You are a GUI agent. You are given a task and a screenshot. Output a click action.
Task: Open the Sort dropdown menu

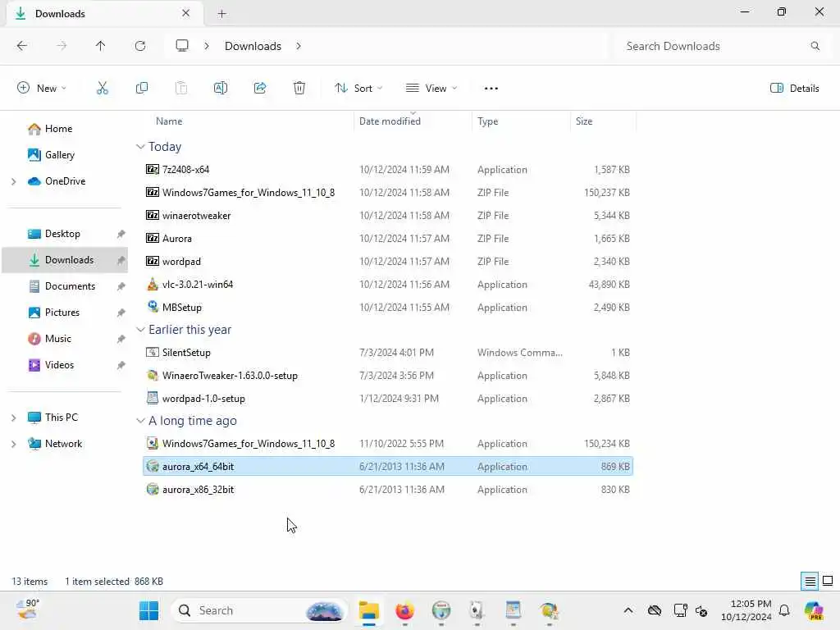point(358,89)
